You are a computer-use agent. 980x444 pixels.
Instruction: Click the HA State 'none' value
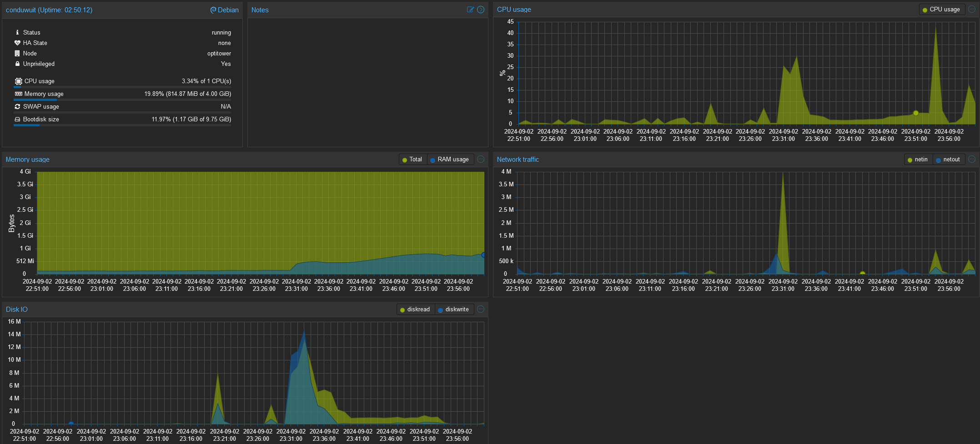tap(224, 43)
